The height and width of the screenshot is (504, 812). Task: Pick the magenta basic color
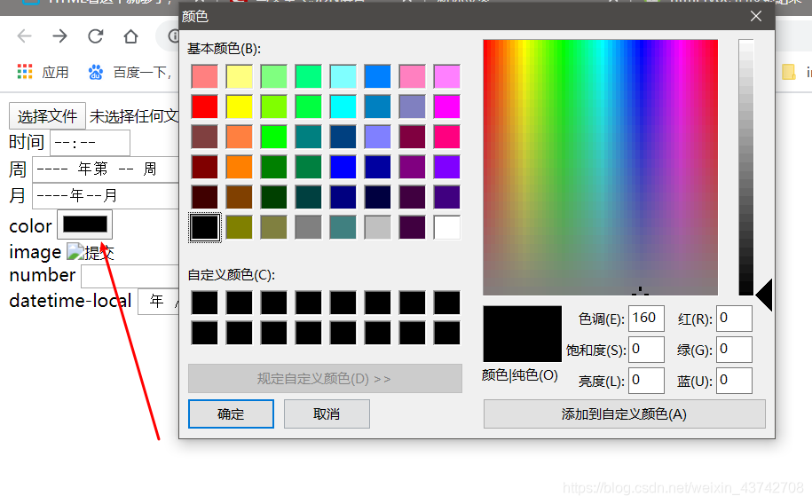point(447,106)
